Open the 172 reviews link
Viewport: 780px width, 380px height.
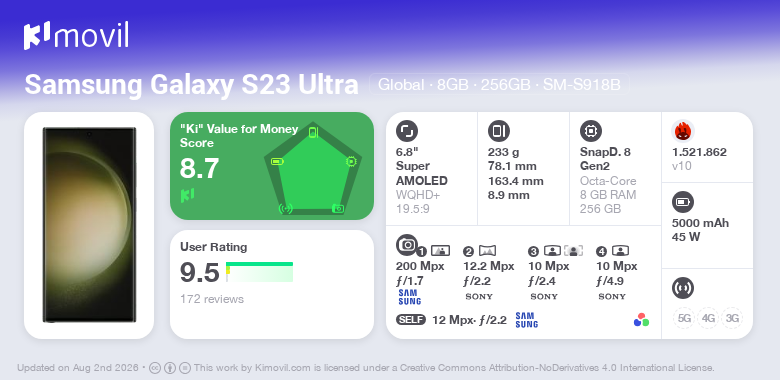(212, 299)
